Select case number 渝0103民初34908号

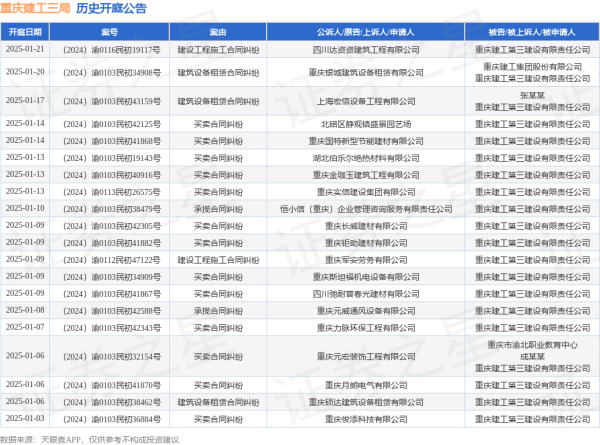[112, 73]
